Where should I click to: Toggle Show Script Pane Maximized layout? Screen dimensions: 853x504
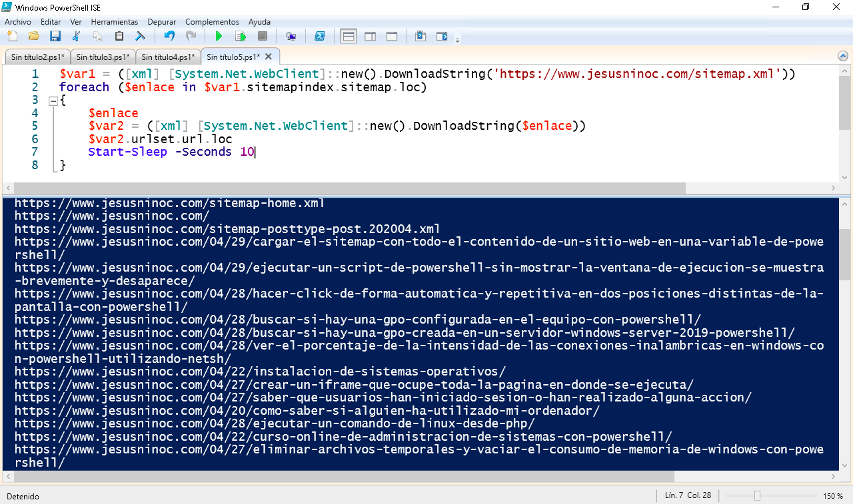coord(392,37)
